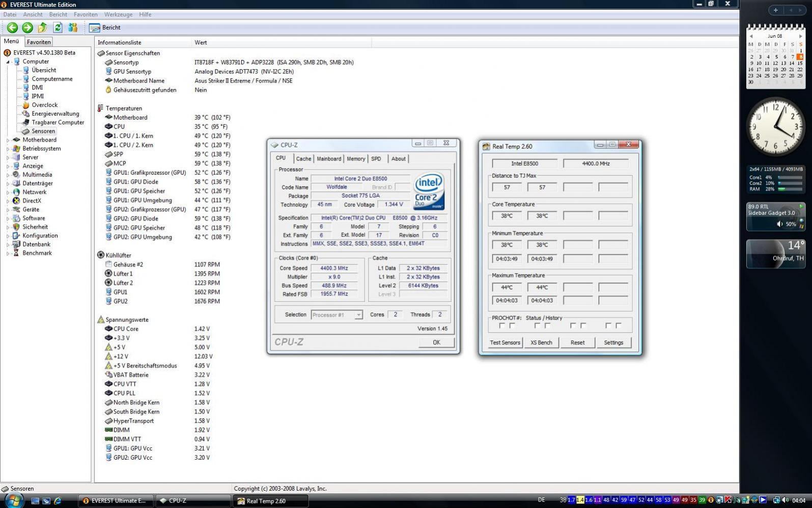
Task: Click the Real Temp 2.60 taskbar button
Action: pyautogui.click(x=270, y=501)
